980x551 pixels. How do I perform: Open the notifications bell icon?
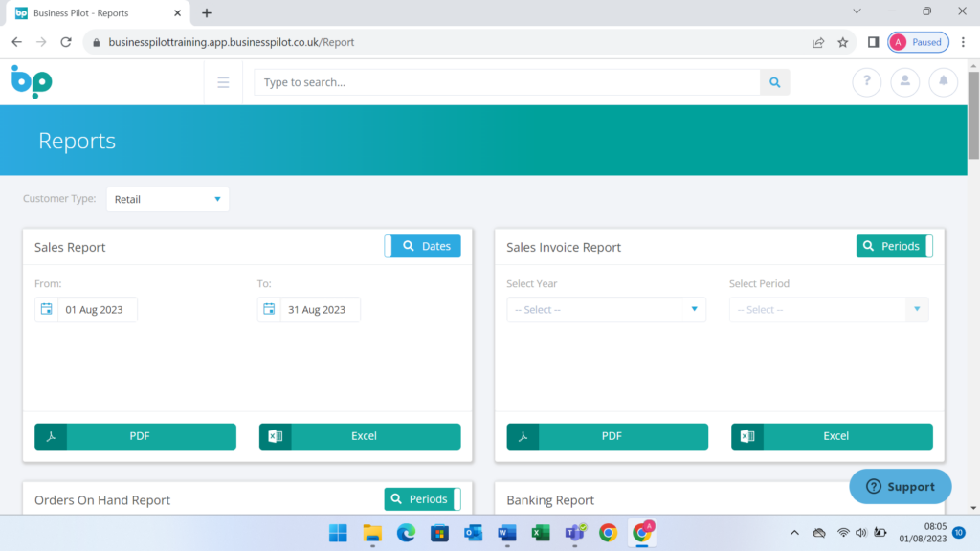coord(943,82)
